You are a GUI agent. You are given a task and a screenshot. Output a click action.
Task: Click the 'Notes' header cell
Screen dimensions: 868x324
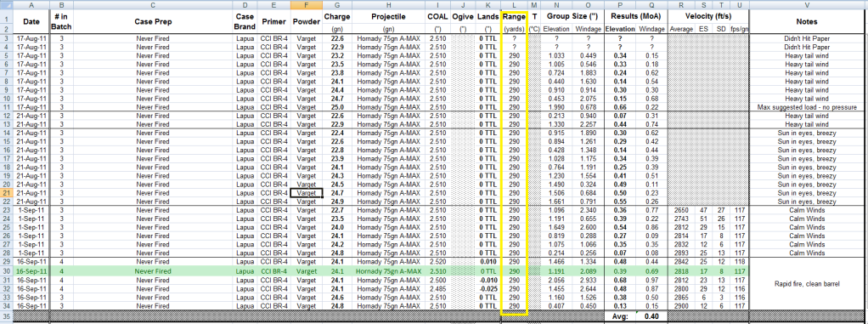[808, 21]
